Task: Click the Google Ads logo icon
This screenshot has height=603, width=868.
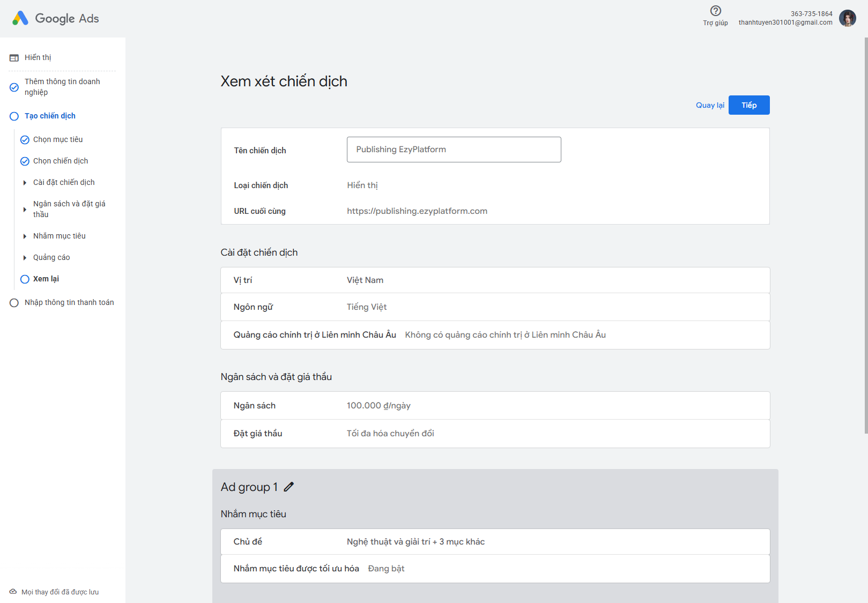Action: point(20,18)
